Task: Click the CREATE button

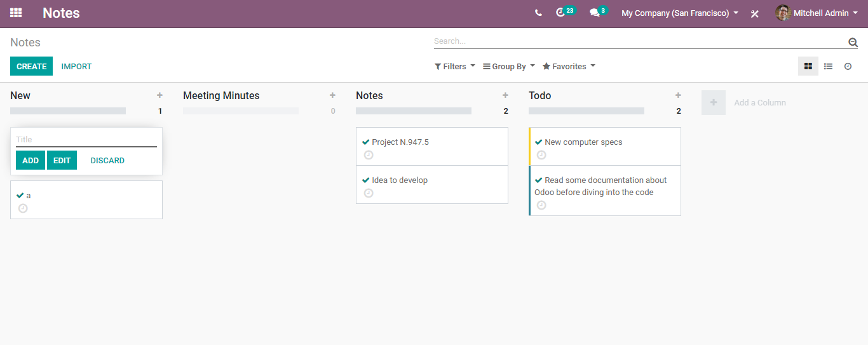Action: [x=32, y=66]
